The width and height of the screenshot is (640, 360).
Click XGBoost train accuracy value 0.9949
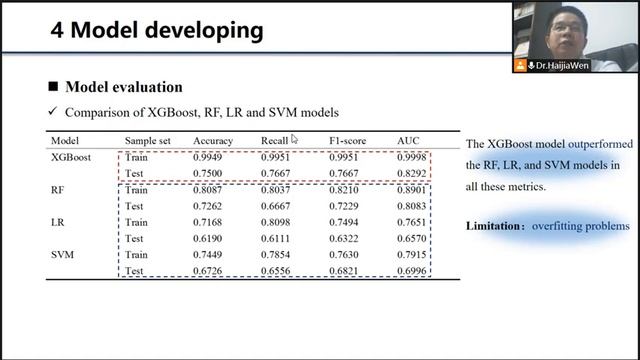(x=207, y=157)
